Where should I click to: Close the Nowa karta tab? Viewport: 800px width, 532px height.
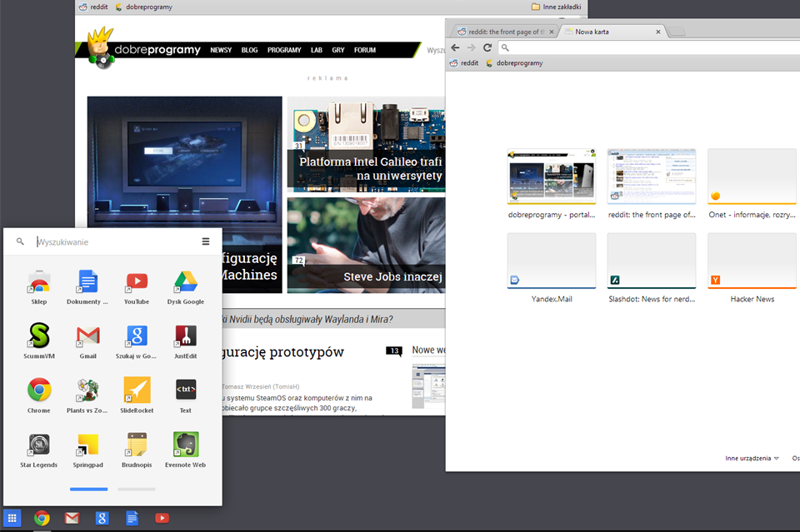[x=658, y=32]
